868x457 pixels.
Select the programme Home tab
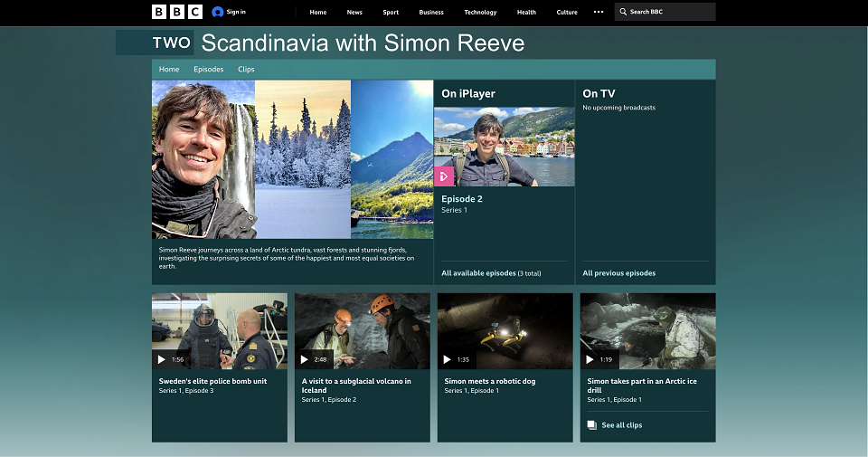(x=169, y=70)
